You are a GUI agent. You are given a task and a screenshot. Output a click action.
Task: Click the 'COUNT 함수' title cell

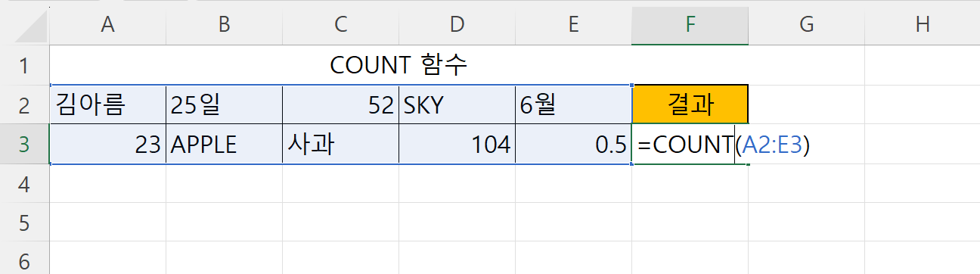tap(399, 66)
